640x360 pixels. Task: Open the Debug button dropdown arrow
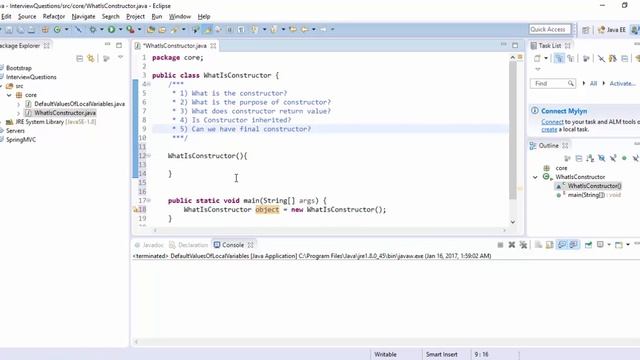(102, 29)
